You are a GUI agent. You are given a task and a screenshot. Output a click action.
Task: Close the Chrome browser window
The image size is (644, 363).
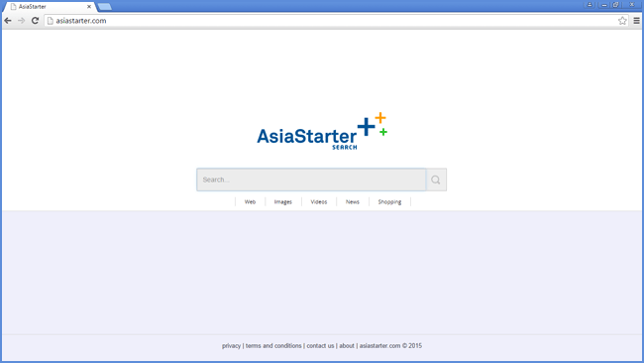[632, 5]
